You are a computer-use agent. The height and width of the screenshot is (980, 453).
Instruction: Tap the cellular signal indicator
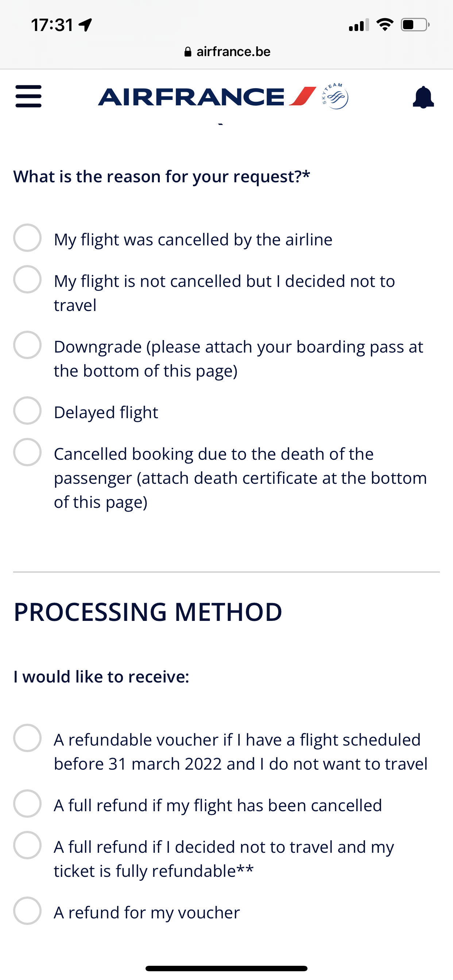click(359, 25)
